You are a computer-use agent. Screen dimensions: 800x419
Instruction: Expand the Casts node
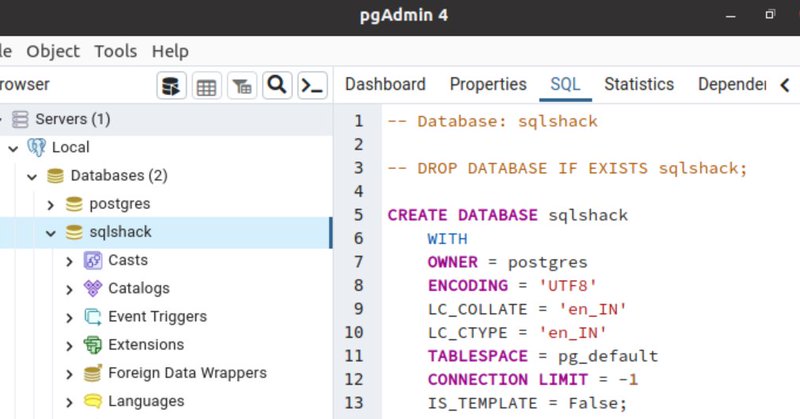pos(69,262)
